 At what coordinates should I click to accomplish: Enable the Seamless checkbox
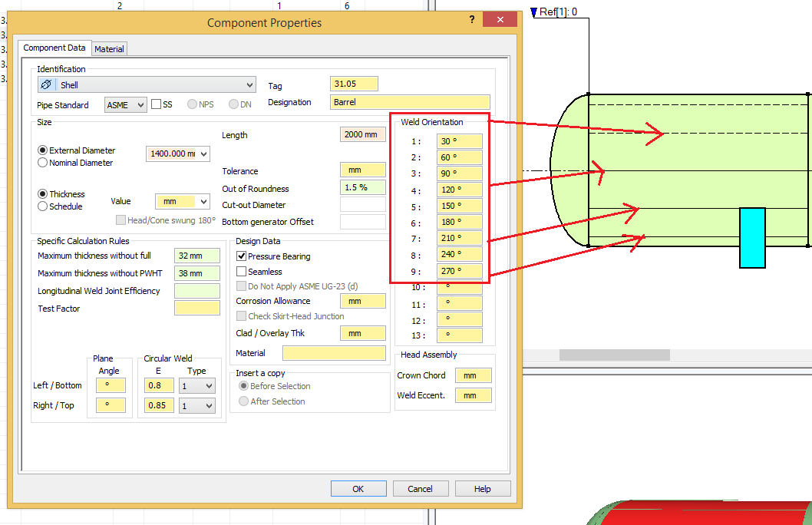coord(241,271)
